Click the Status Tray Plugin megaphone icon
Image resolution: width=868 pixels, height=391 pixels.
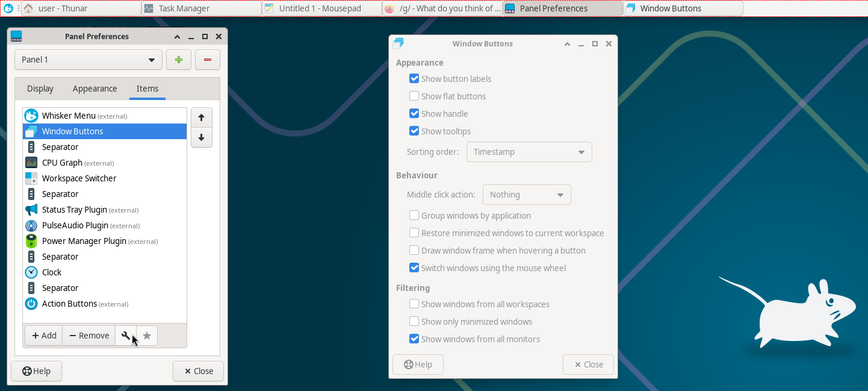[x=31, y=210]
